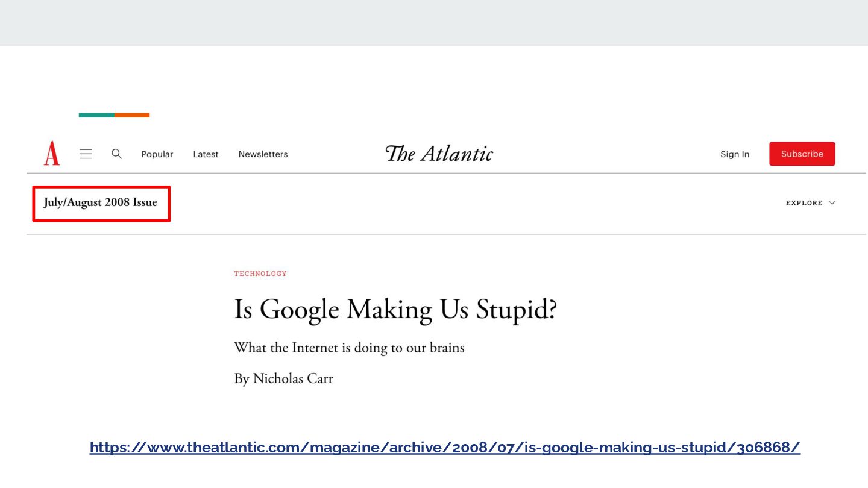The width and height of the screenshot is (868, 488).
Task: Click the subtitle about the Internet and brains
Action: coord(349,348)
